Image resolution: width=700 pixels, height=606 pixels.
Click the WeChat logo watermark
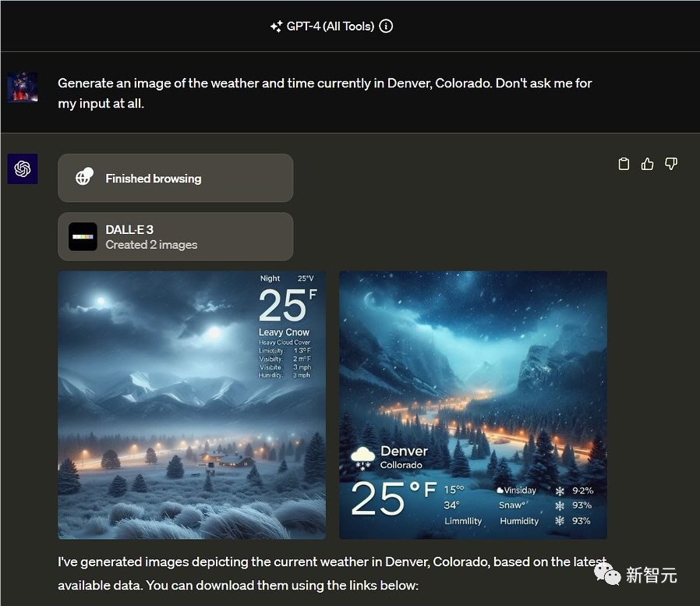[607, 574]
